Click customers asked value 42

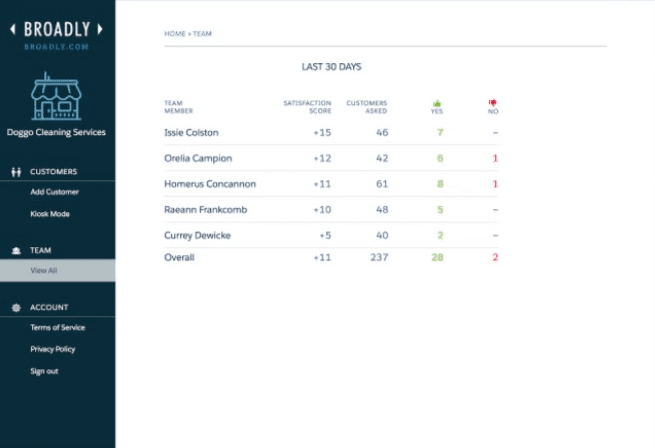tap(382, 158)
